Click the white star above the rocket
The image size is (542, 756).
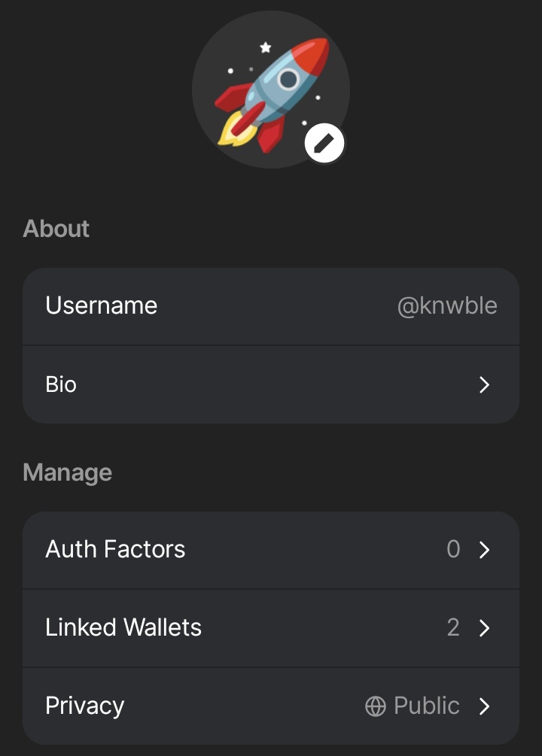(266, 47)
